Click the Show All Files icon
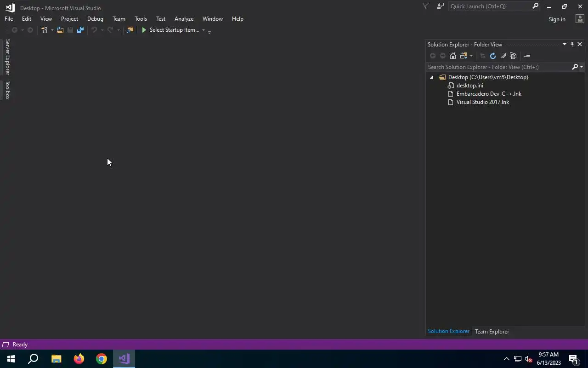Image resolution: width=588 pixels, height=368 pixels. tap(513, 56)
